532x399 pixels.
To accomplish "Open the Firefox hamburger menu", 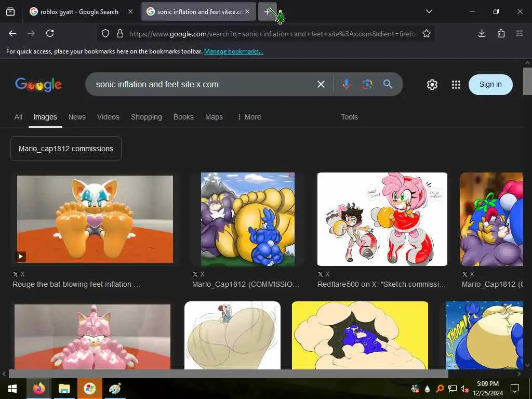I will pyautogui.click(x=520, y=33).
